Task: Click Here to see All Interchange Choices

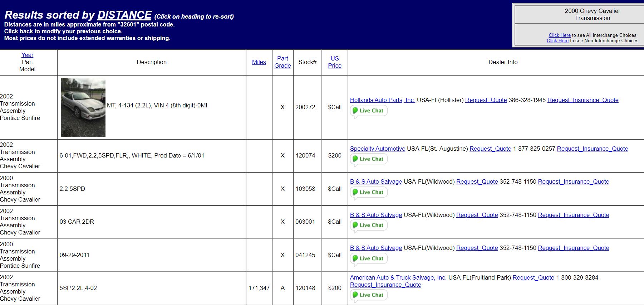Action: click(x=560, y=35)
